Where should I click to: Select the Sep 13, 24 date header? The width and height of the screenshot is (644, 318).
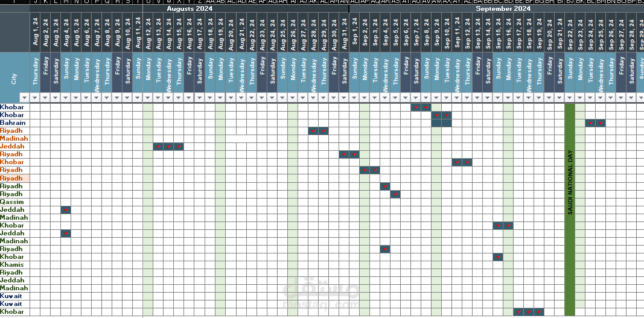(x=478, y=32)
